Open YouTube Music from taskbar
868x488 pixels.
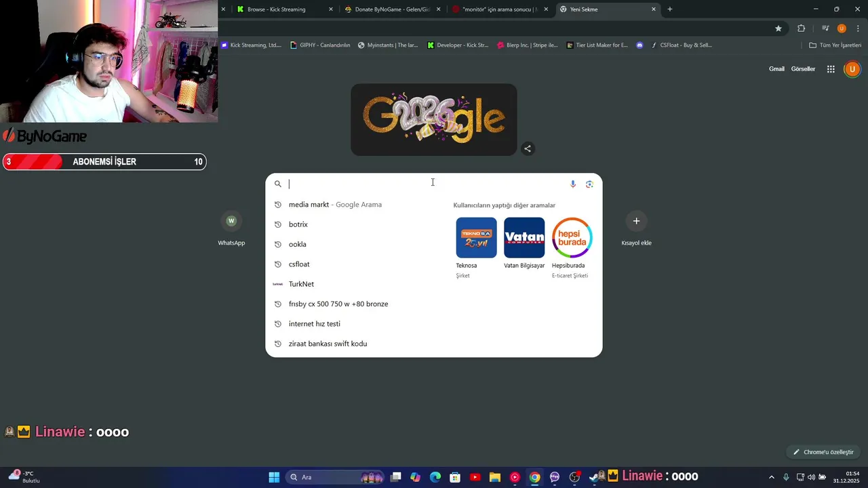pos(515,477)
